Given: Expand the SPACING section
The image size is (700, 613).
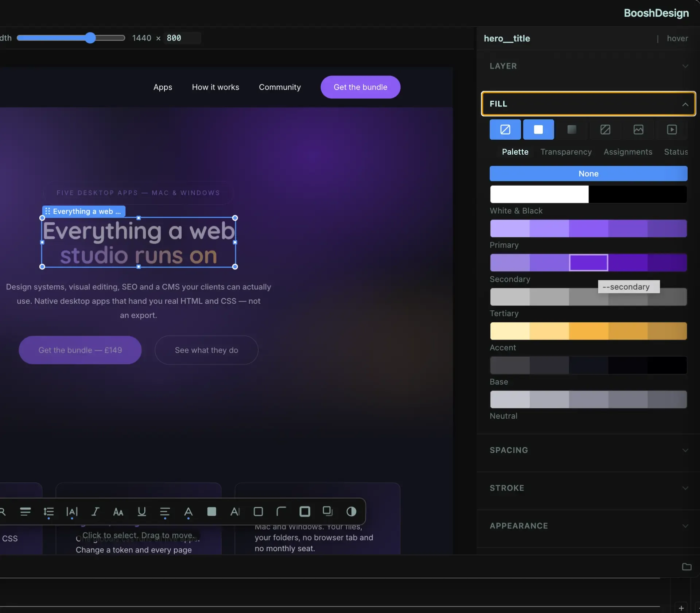Looking at the screenshot, I should pyautogui.click(x=588, y=450).
